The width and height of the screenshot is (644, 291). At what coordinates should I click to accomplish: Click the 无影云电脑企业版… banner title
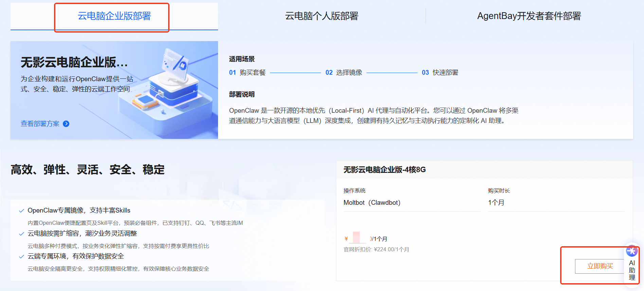point(74,62)
